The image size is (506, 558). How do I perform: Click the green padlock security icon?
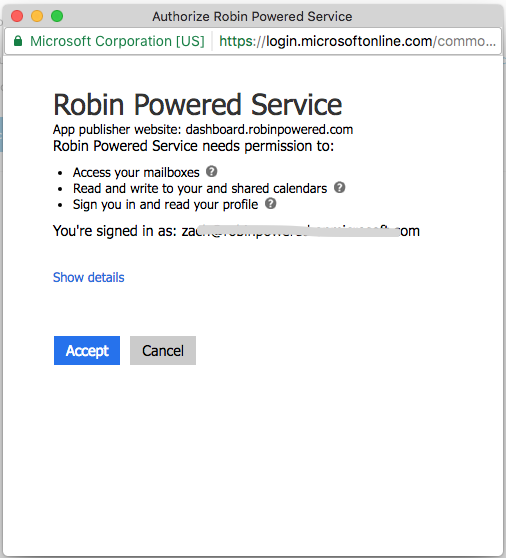[18, 41]
